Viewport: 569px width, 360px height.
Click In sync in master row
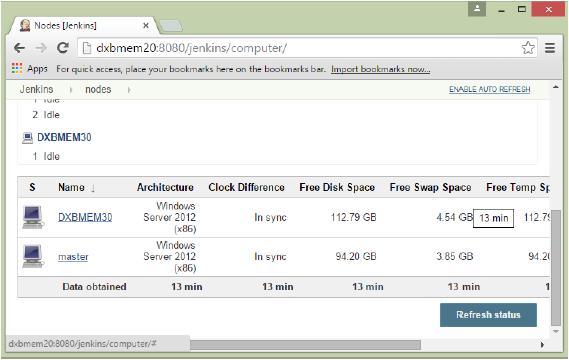click(270, 257)
